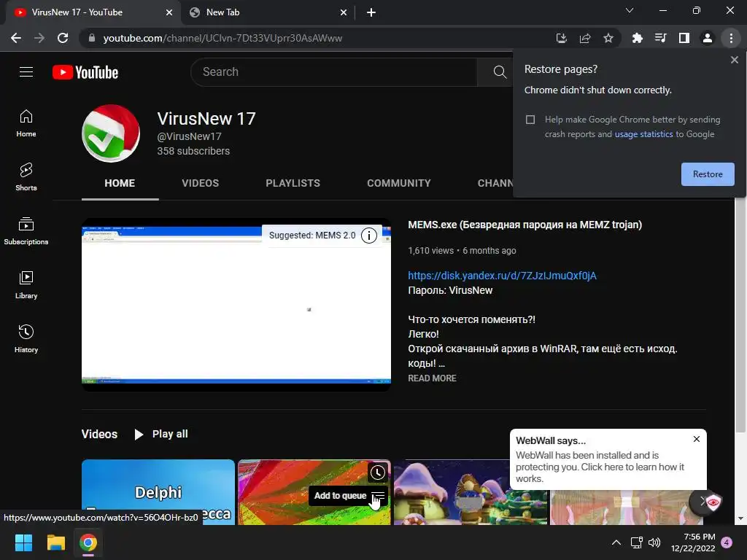
Task: Bookmark this tab with the star icon
Action: (608, 38)
